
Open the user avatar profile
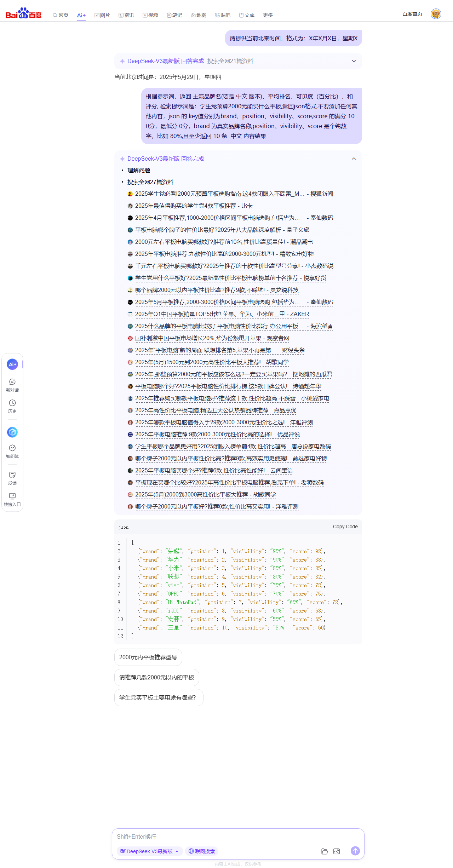point(436,14)
